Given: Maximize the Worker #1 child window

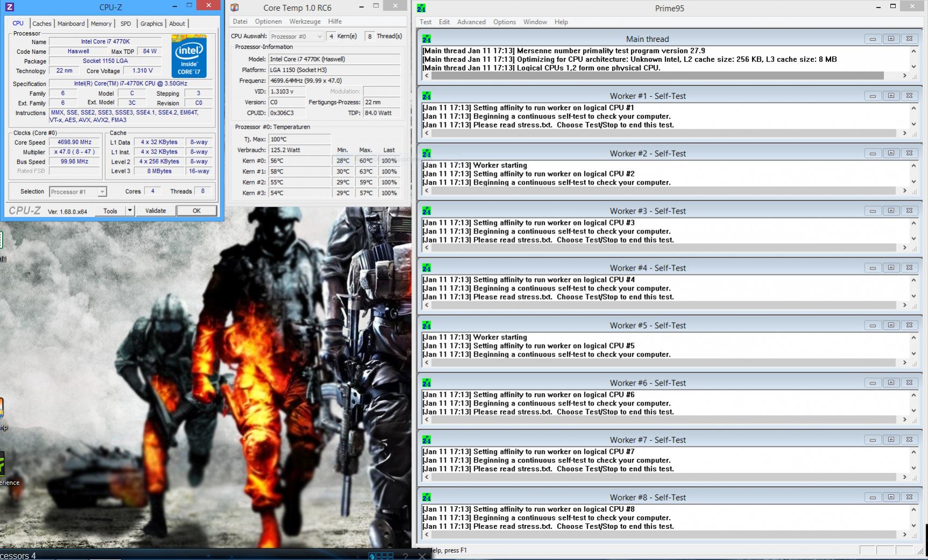Looking at the screenshot, I should point(891,96).
